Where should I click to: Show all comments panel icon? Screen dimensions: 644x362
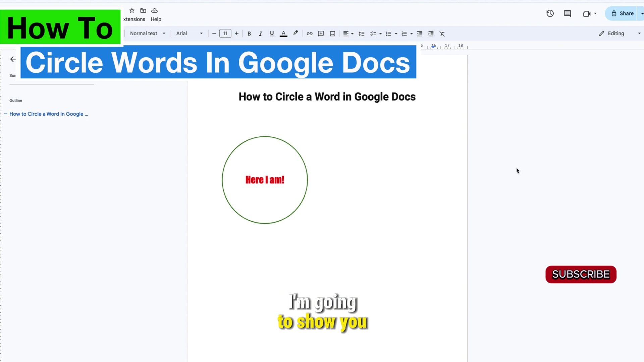click(567, 13)
